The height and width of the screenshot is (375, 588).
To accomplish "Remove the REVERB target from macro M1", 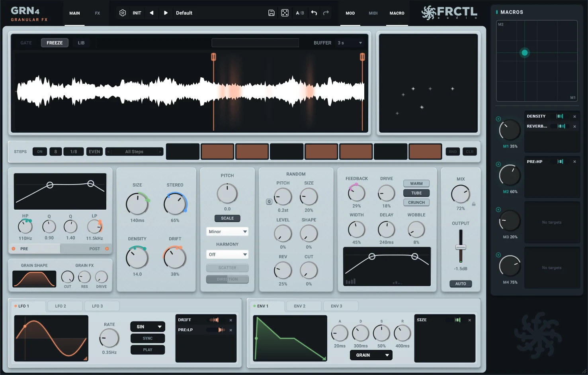I will (x=574, y=126).
